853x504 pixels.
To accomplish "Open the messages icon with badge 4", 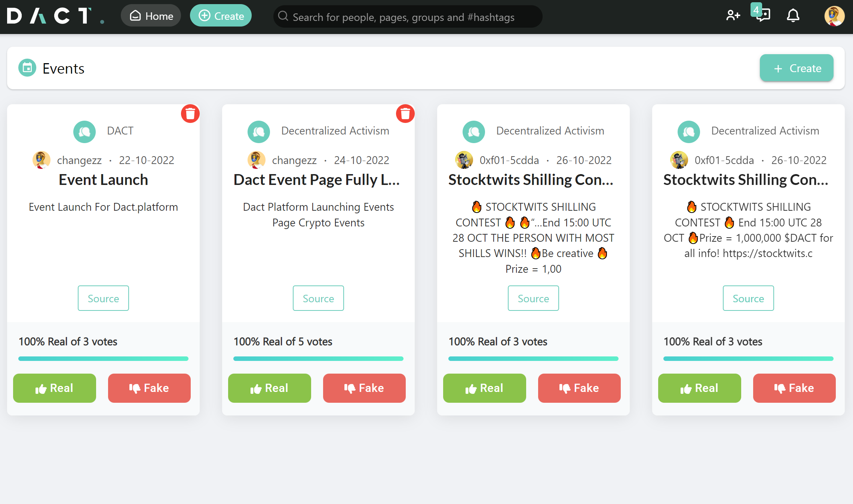I will [x=763, y=15].
